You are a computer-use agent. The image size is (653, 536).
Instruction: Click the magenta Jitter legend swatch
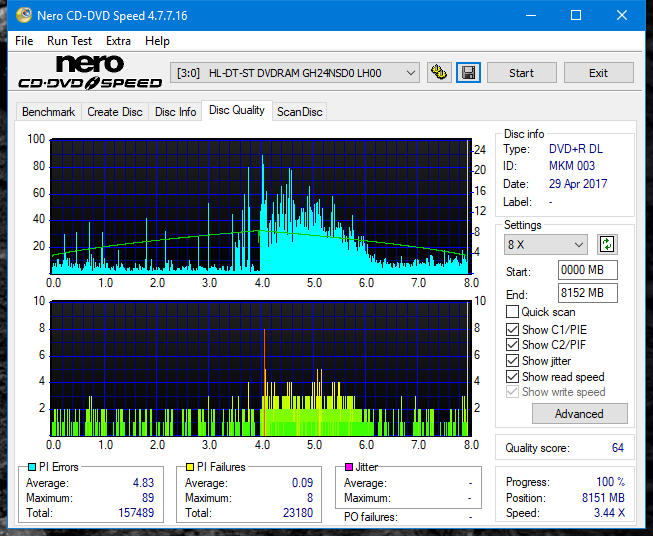pos(349,467)
